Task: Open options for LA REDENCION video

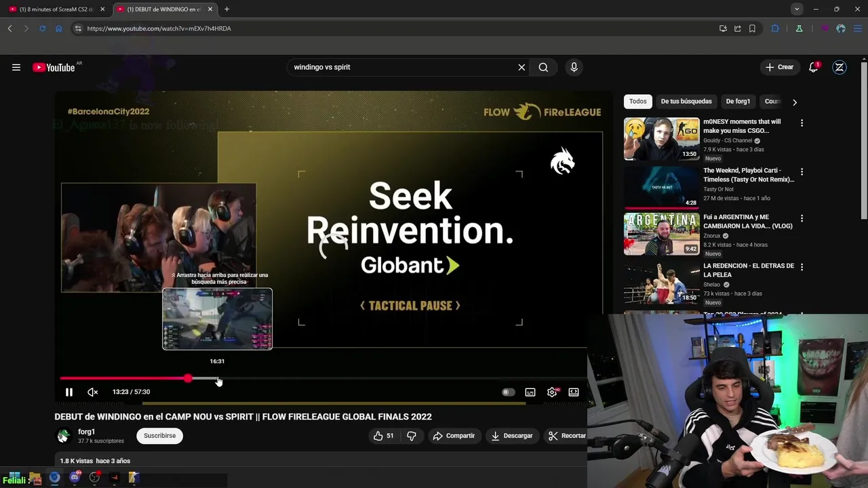Action: click(802, 268)
